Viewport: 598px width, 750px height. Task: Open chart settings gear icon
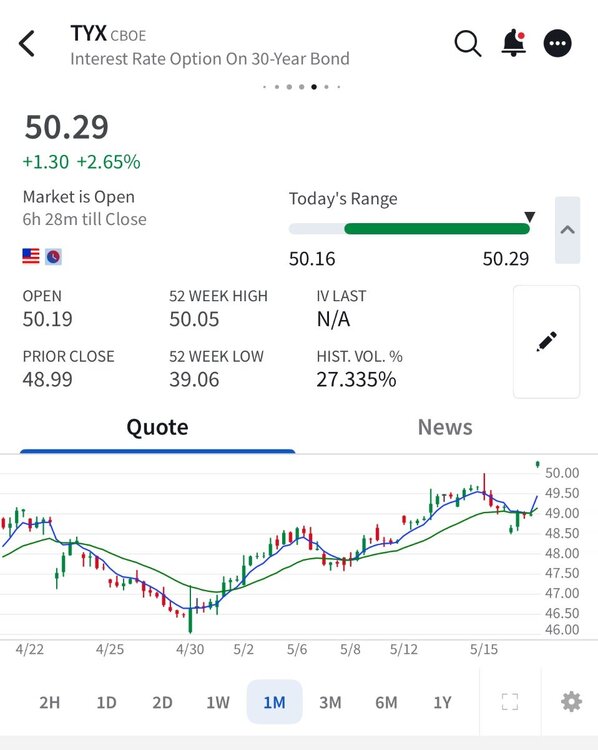571,702
